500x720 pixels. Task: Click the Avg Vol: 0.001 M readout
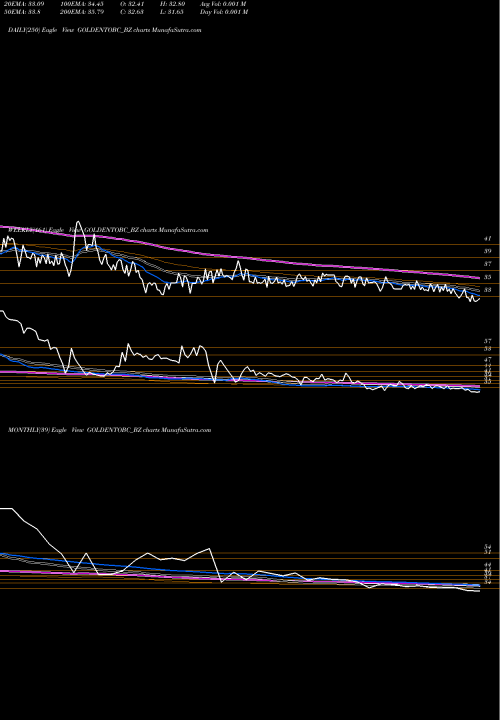coord(223,4)
